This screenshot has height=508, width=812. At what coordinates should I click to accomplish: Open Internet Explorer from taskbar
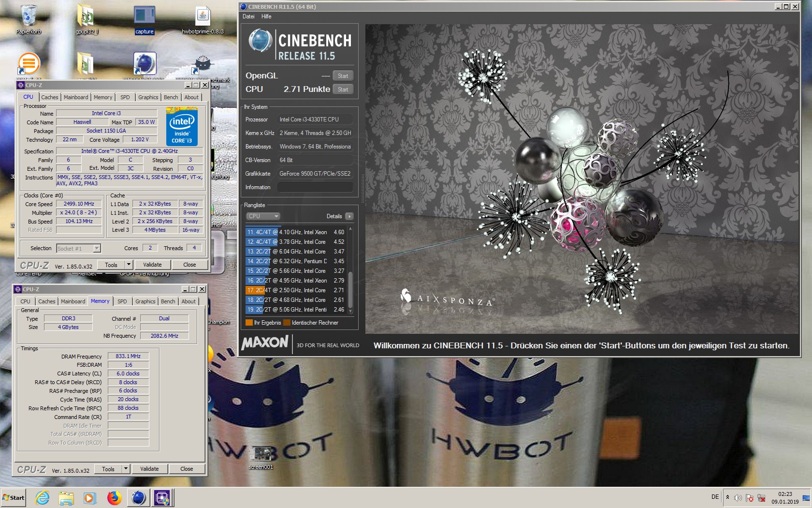click(43, 497)
